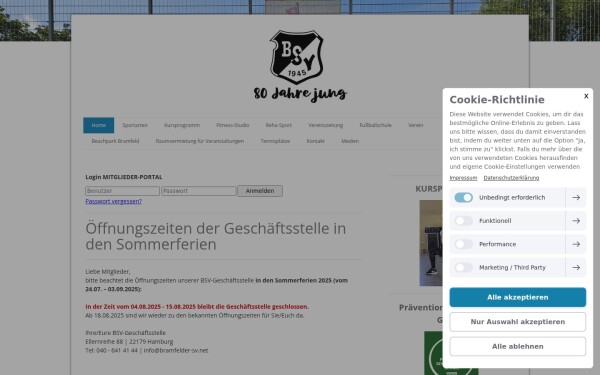600x375 pixels.
Task: Click the Alle ablehnen button
Action: (x=517, y=346)
